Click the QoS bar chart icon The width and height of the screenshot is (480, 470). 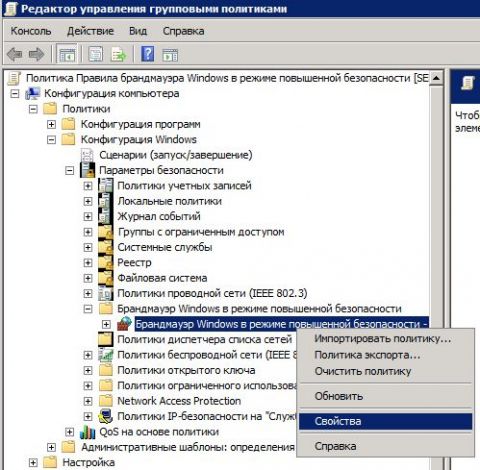click(x=87, y=432)
